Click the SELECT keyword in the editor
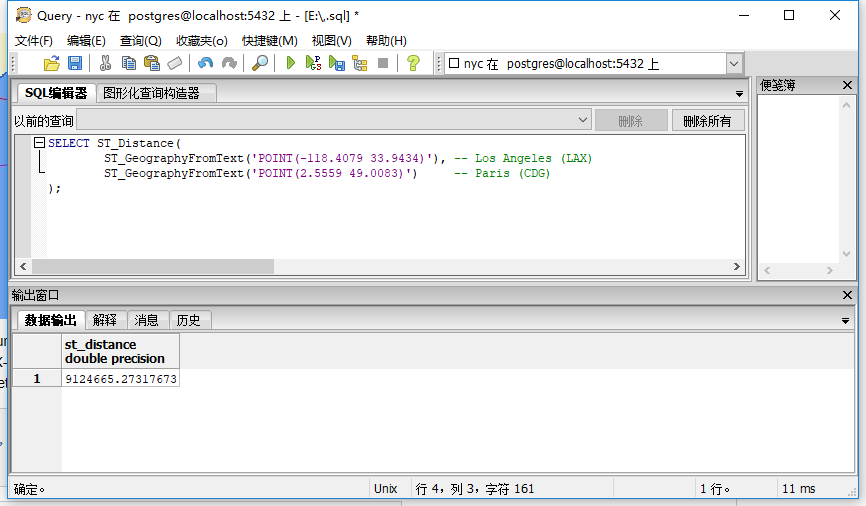Screen dimensions: 866x506 tap(68, 144)
